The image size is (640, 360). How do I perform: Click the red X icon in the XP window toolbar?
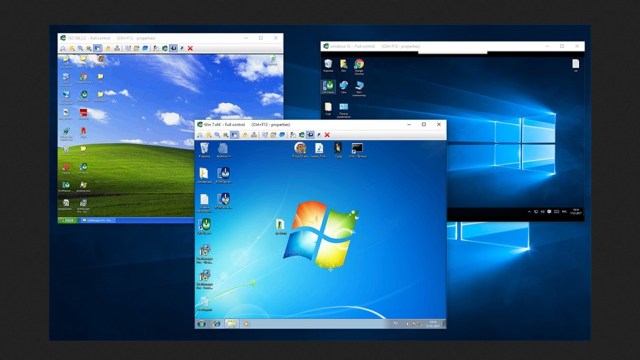[x=190, y=48]
